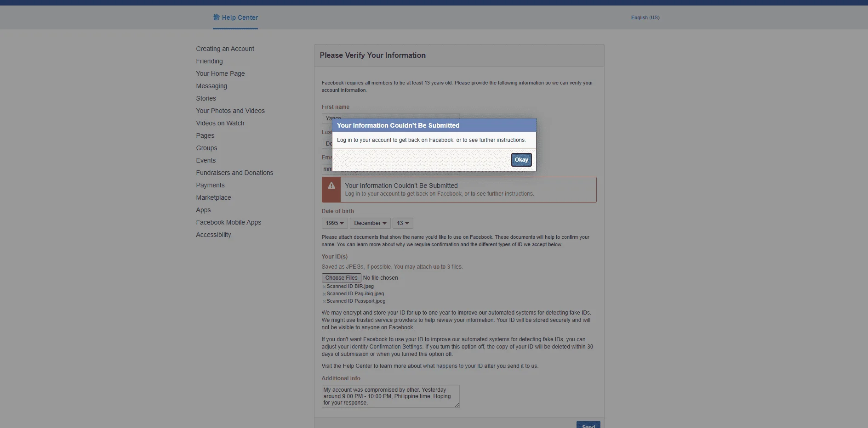The image size is (868, 428).
Task: Open Groups help topic
Action: (206, 148)
